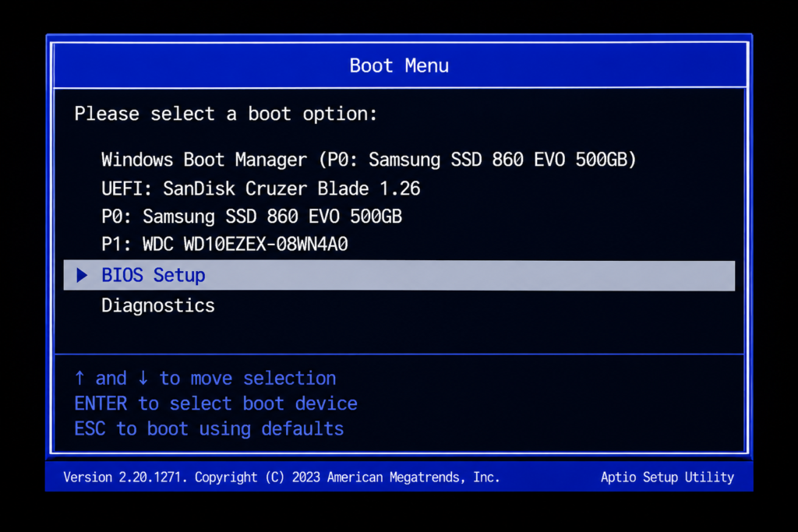Select Windows Boot Manager boot option

[x=369, y=160]
